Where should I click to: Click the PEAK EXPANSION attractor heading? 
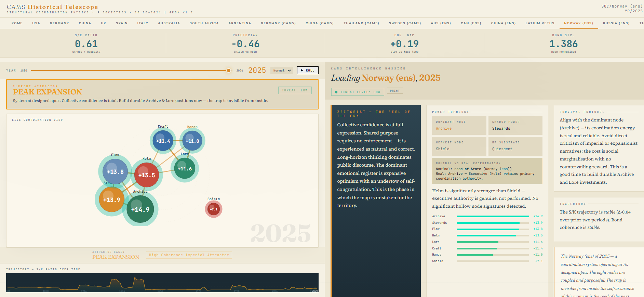click(x=48, y=92)
